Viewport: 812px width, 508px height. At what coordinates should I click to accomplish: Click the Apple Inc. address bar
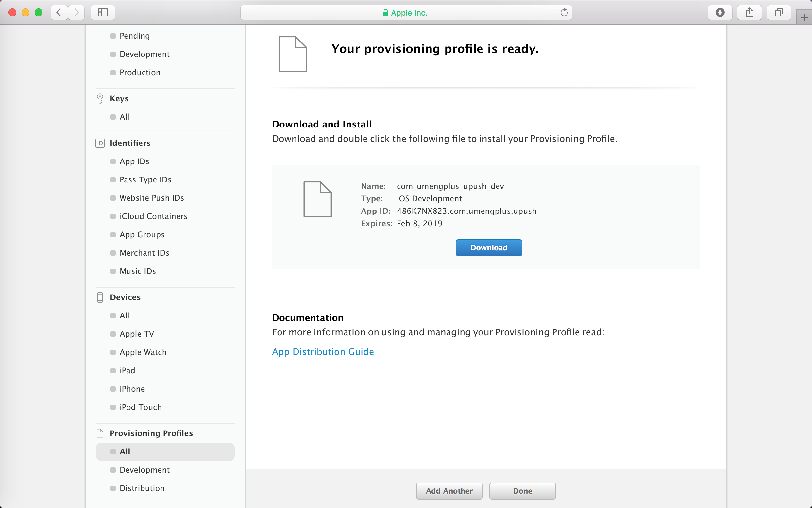point(406,13)
